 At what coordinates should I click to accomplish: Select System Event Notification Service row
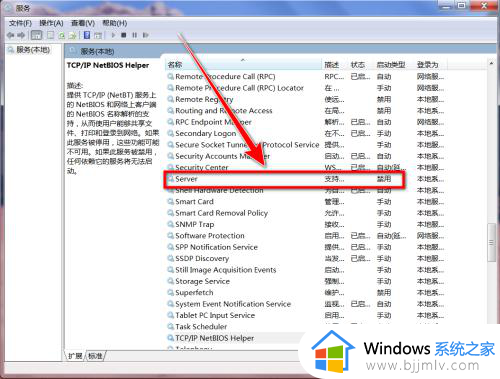pos(306,304)
